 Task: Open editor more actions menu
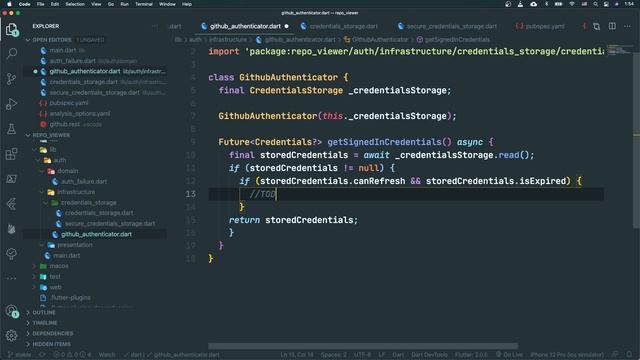coord(627,26)
